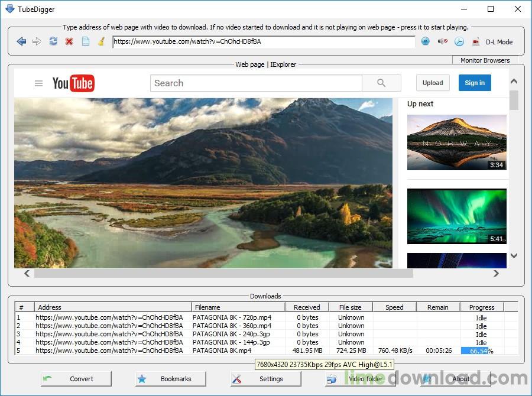Click the Idle status of row 1
Screen dimensions: 532x396
481,318
